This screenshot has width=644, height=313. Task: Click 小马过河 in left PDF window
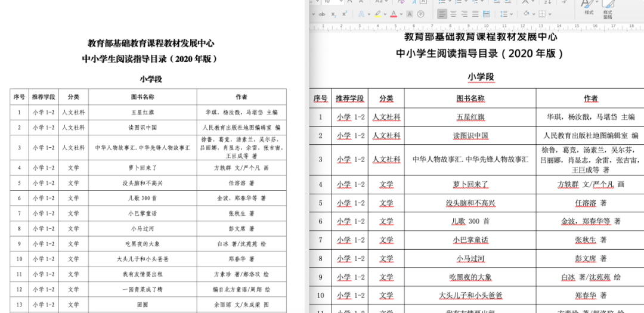click(143, 228)
